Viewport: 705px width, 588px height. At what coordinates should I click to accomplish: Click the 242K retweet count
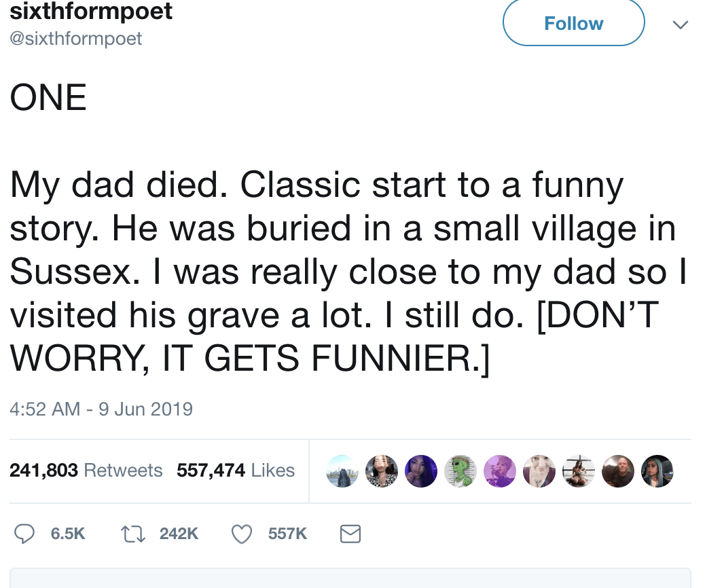click(x=179, y=534)
